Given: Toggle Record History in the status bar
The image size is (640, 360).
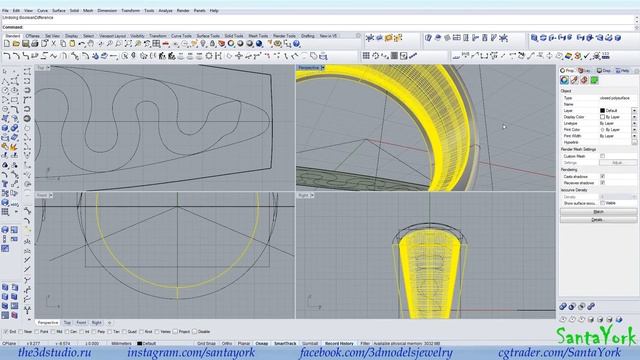Looking at the screenshot, I should [339, 344].
